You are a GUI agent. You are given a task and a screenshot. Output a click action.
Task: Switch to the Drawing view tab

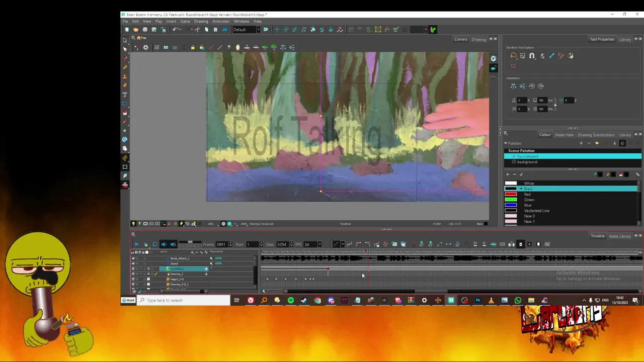point(478,39)
